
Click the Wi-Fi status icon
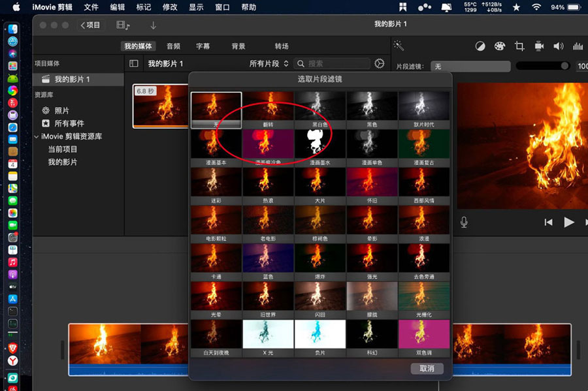(536, 7)
